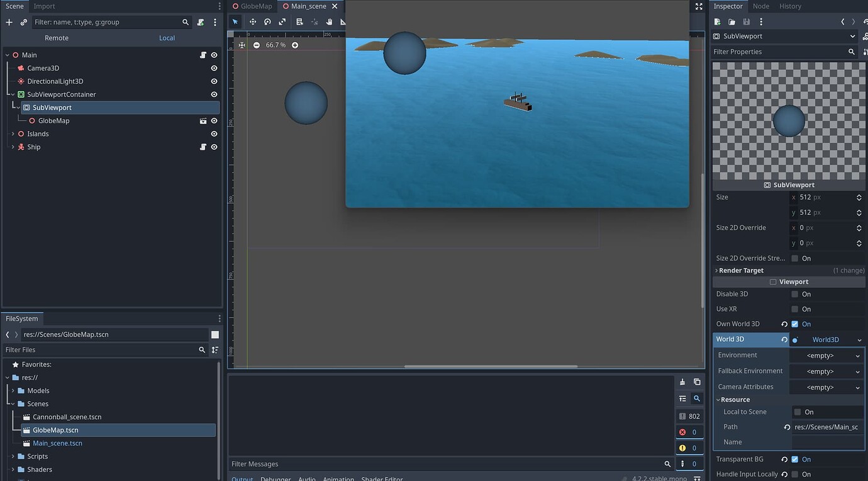Expand the Islands node in scene tree
This screenshot has height=481, width=868.
coord(13,133)
